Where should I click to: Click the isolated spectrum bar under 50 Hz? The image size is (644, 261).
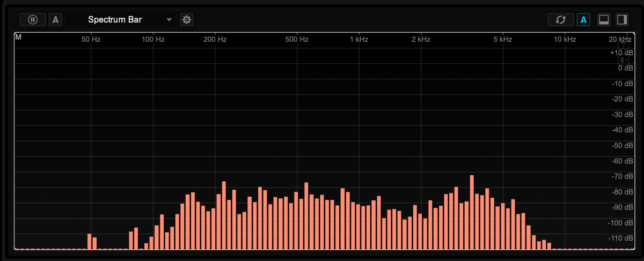pyautogui.click(x=89, y=241)
